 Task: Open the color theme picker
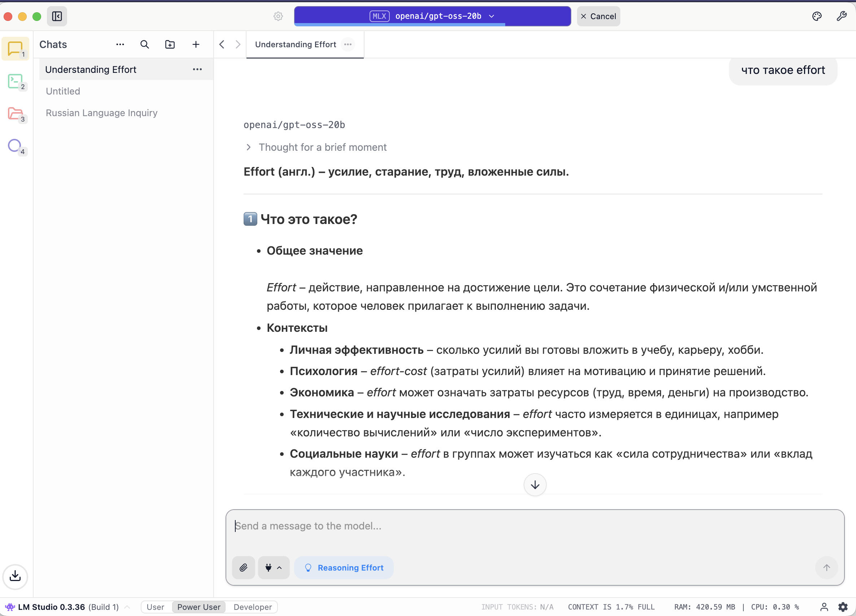(817, 16)
